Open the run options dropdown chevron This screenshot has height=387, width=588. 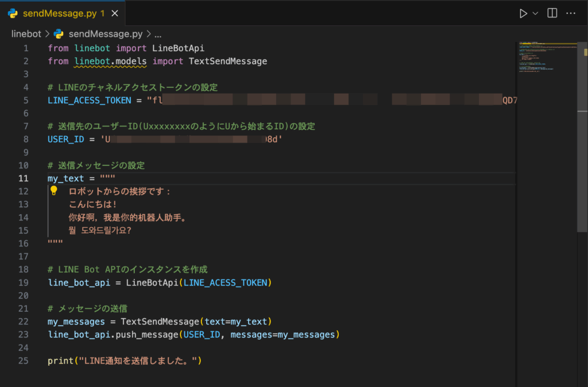click(x=536, y=13)
